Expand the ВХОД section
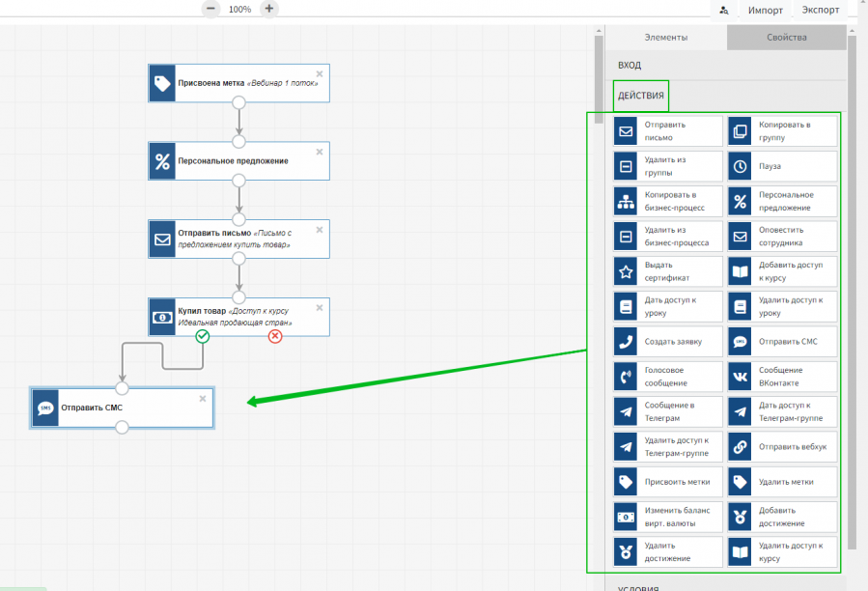868x591 pixels. [x=630, y=65]
